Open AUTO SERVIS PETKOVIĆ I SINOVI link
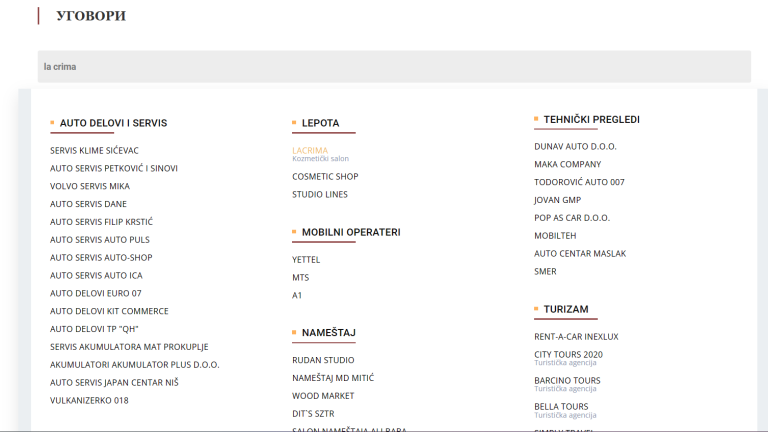 114,168
